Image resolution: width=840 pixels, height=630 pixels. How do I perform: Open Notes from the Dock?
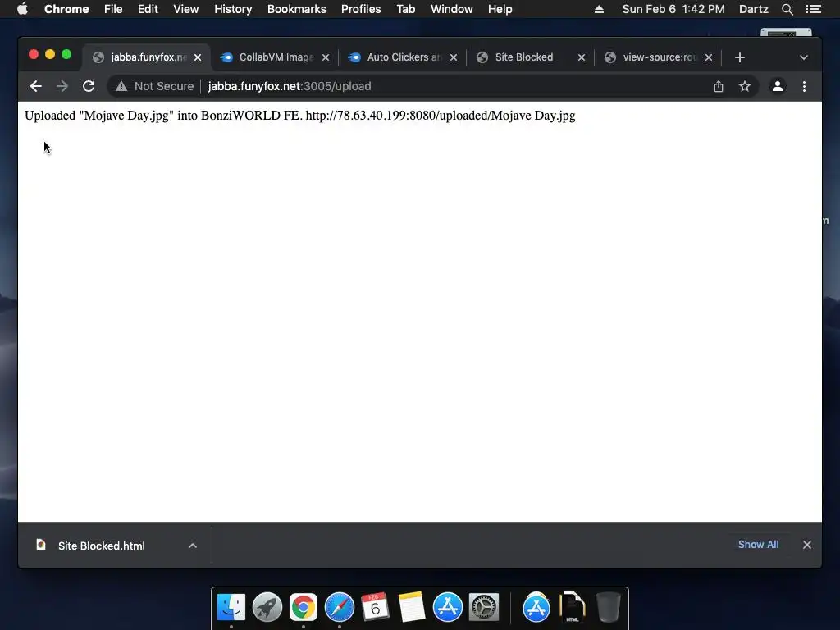pyautogui.click(x=412, y=607)
